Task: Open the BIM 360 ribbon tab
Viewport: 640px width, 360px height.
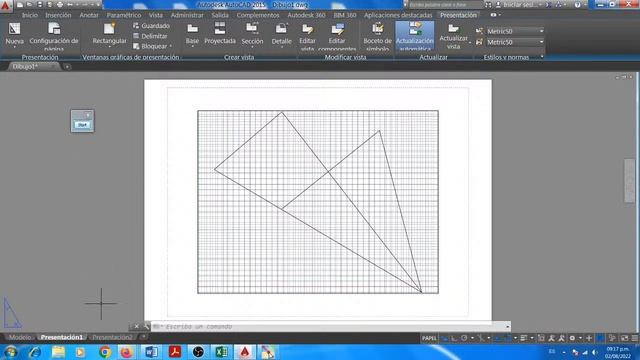Action: 344,15
